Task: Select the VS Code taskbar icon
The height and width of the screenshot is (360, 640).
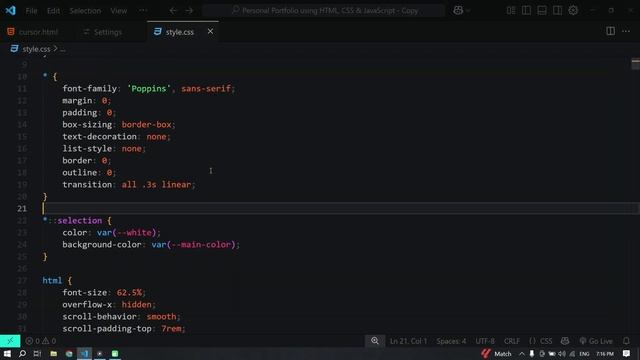Action: [84, 353]
